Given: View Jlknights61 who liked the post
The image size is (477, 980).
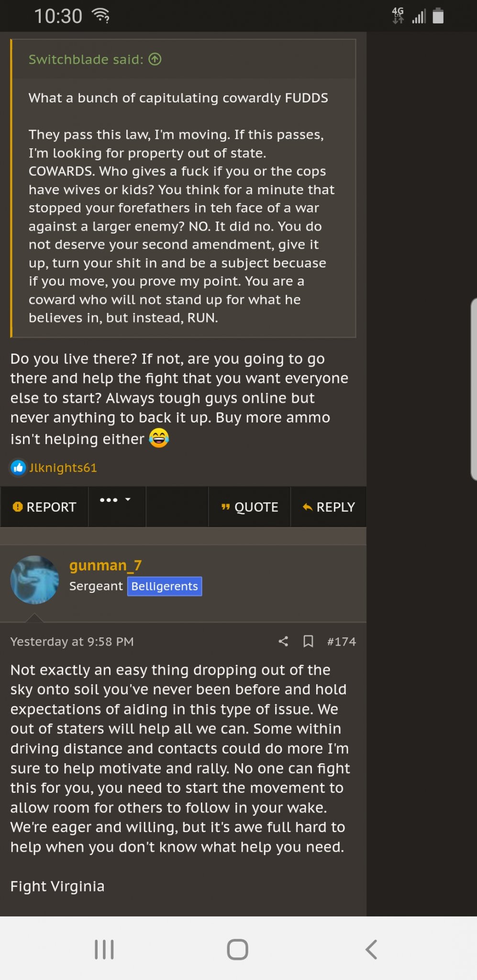Looking at the screenshot, I should (x=63, y=468).
